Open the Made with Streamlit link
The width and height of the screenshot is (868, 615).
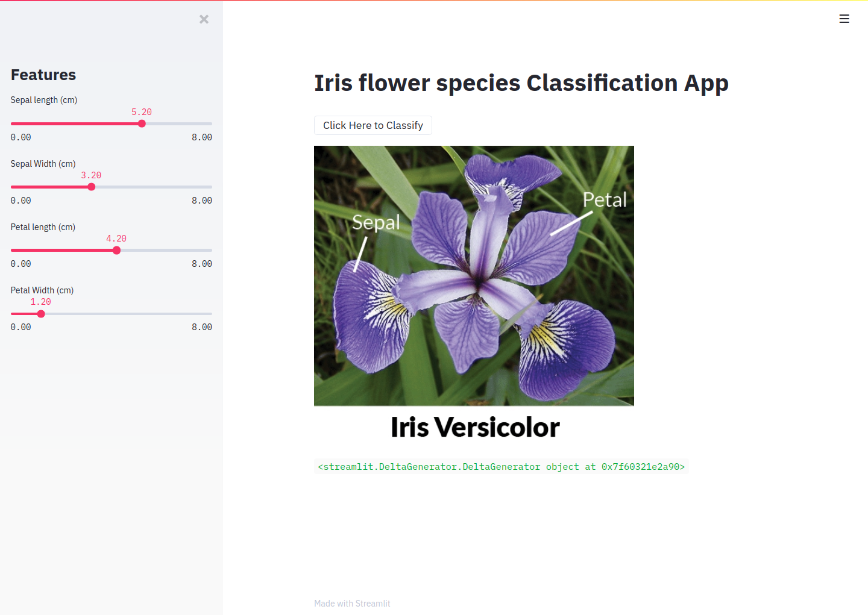tap(352, 603)
